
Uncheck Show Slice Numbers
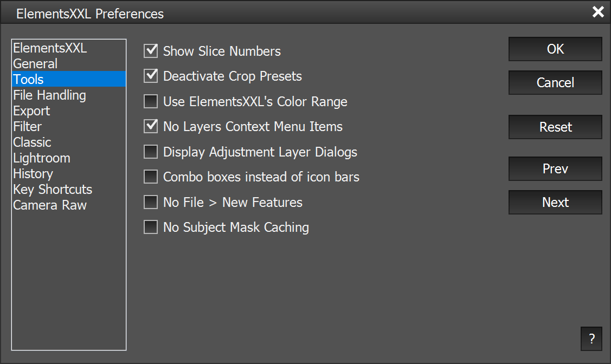[151, 51]
